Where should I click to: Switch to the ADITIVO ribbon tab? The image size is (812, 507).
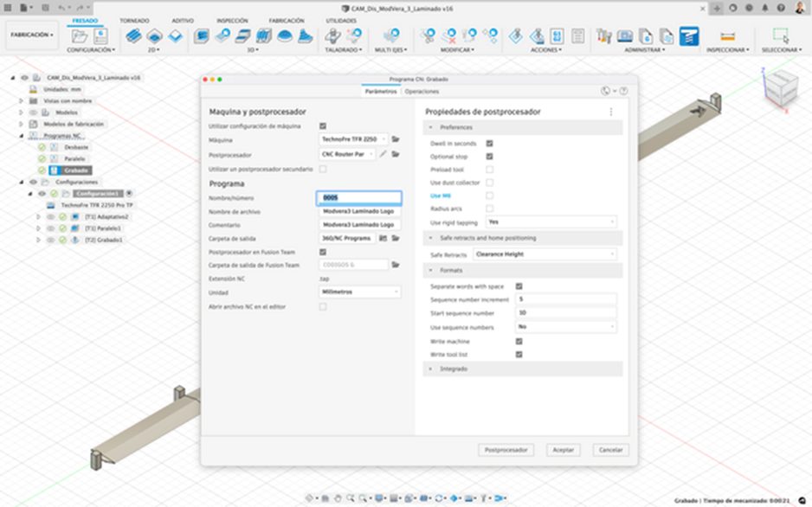(x=183, y=21)
